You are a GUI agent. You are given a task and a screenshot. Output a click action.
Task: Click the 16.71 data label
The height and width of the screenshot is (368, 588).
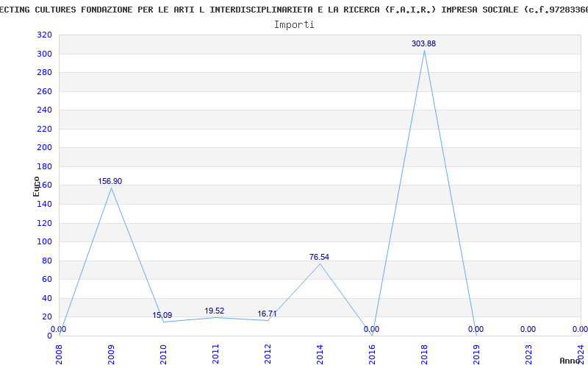[267, 314]
